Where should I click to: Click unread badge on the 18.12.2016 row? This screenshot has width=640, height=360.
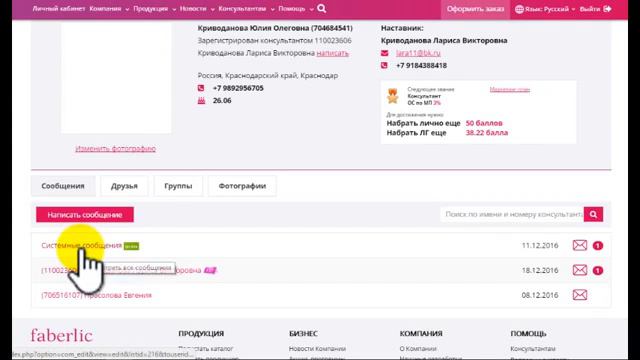tap(598, 271)
